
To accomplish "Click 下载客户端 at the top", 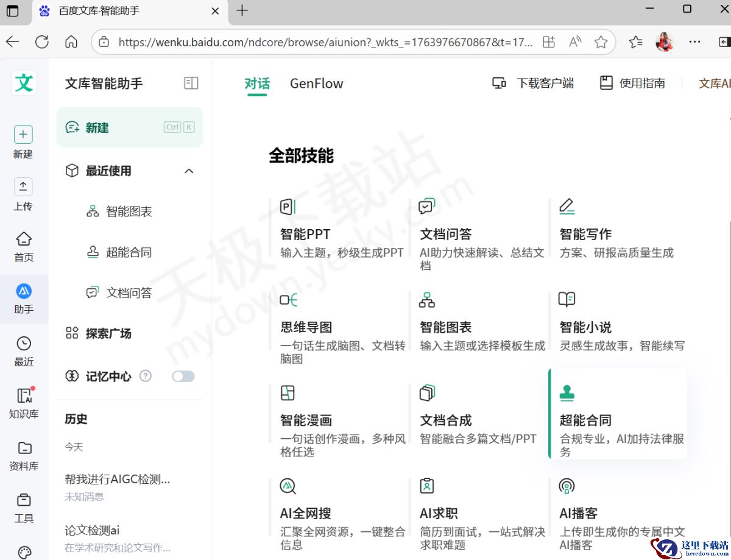I will click(536, 83).
